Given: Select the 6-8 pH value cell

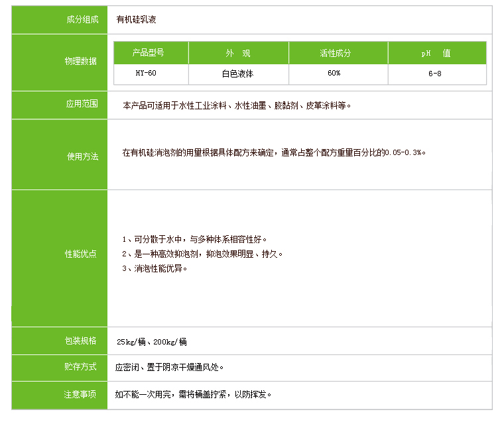Looking at the screenshot, I should (435, 74).
